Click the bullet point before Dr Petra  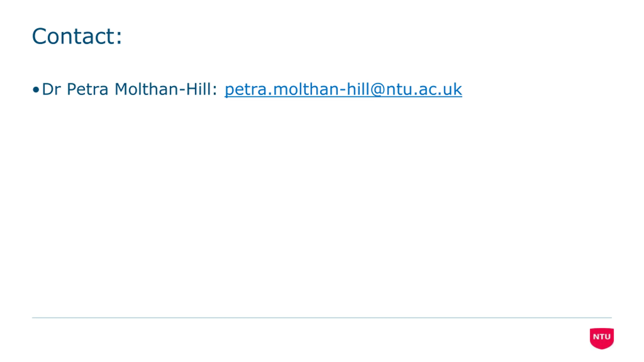click(36, 90)
